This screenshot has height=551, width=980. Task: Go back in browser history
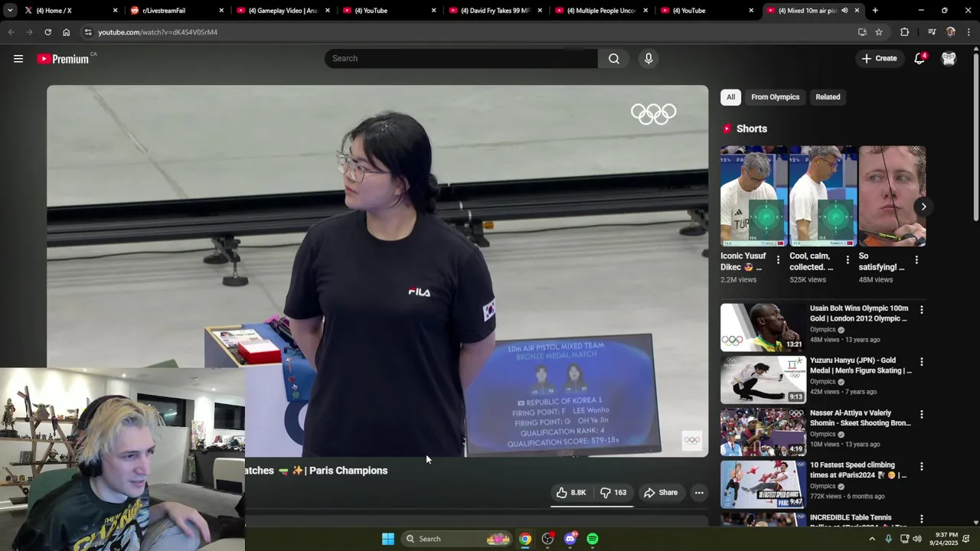tap(11, 32)
